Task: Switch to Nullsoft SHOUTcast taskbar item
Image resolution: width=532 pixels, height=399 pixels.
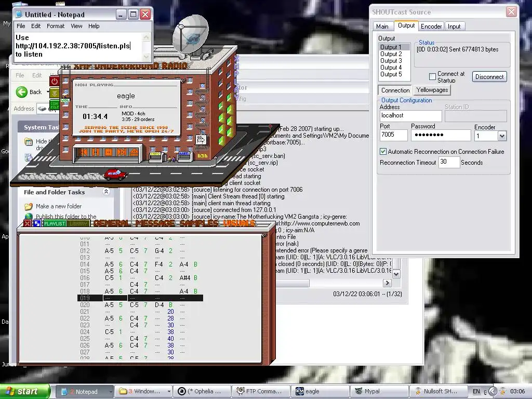Action: (x=438, y=392)
